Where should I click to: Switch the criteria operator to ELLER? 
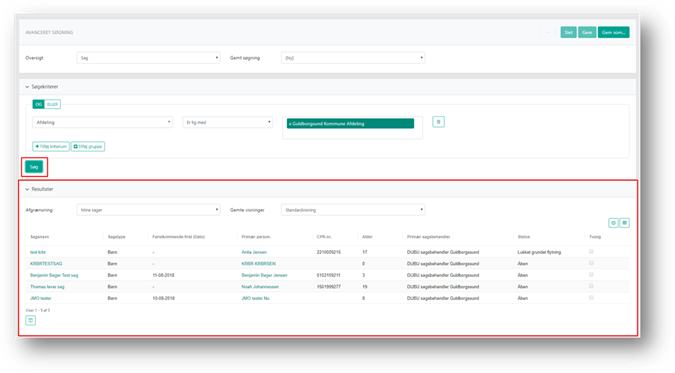pos(52,104)
